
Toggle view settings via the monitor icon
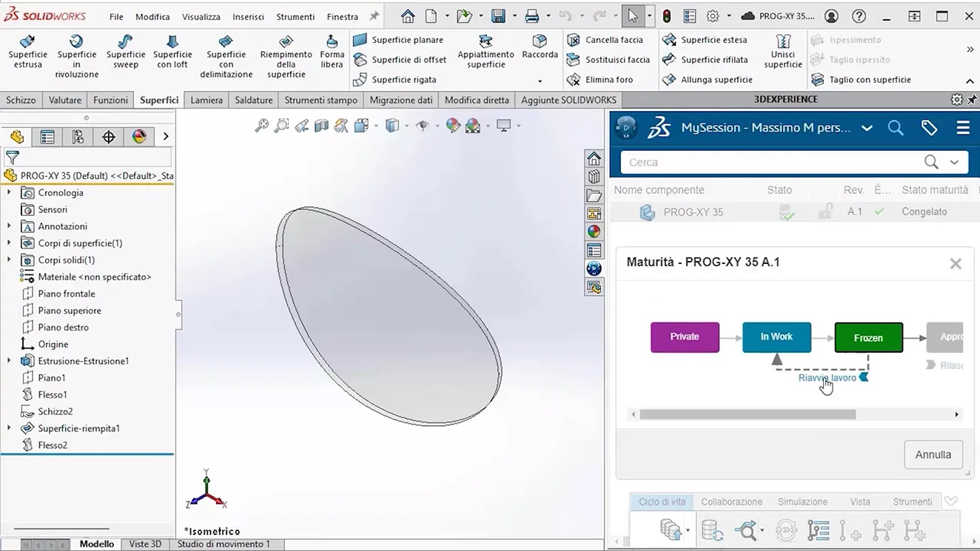503,125
